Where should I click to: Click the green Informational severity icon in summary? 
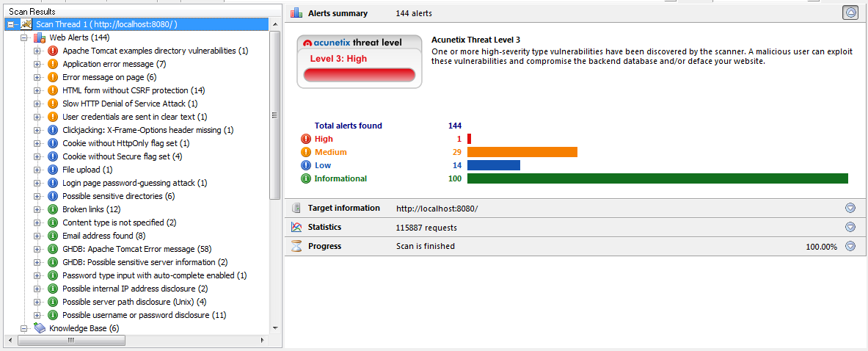(x=305, y=179)
